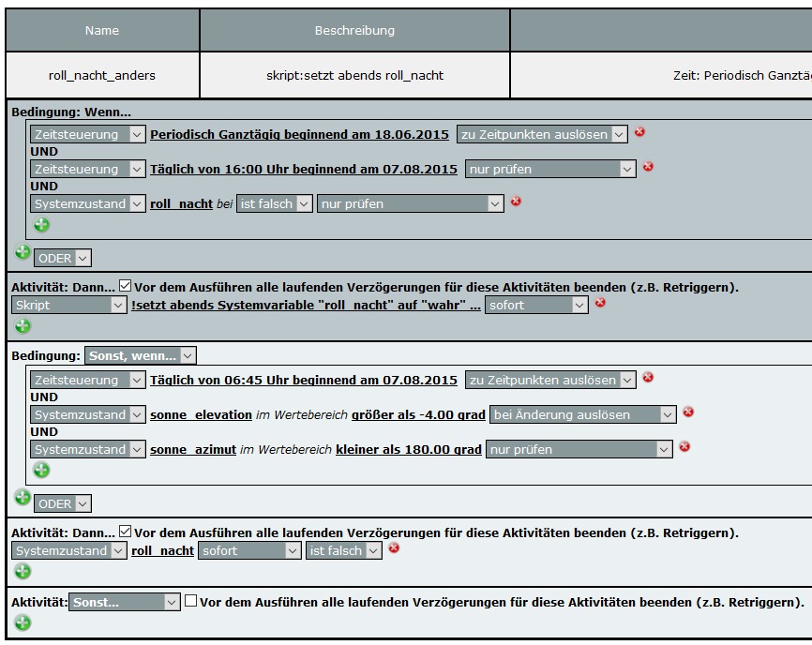The image size is (812, 645).
Task: Enable retrigger checkbox in Sonst activity
Action: coord(190,601)
